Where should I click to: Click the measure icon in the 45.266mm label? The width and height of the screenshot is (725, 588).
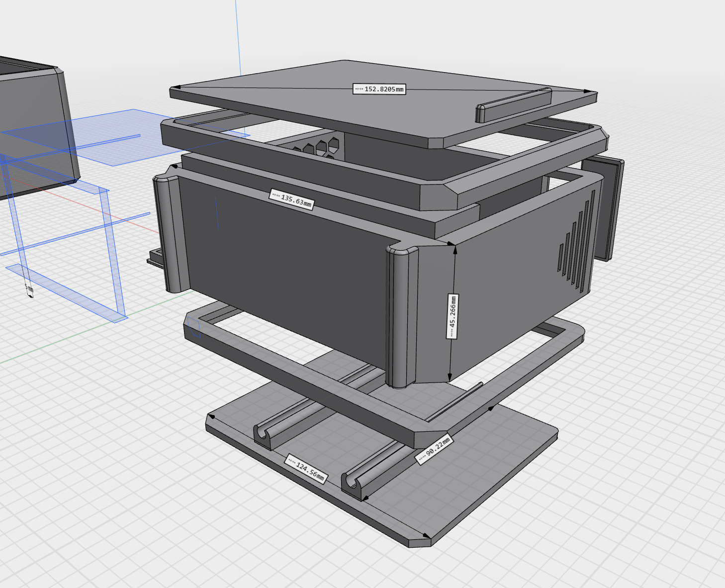[452, 333]
